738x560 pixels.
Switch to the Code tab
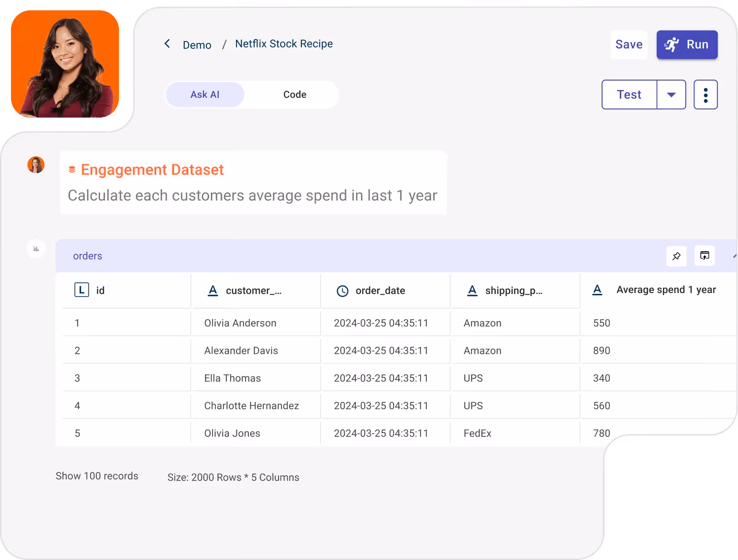294,95
